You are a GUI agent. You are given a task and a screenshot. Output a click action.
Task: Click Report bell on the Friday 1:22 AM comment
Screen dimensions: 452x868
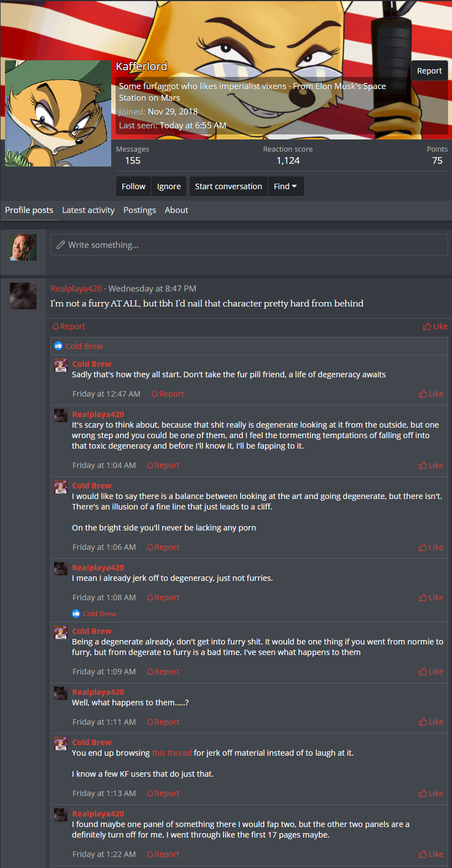tap(150, 854)
